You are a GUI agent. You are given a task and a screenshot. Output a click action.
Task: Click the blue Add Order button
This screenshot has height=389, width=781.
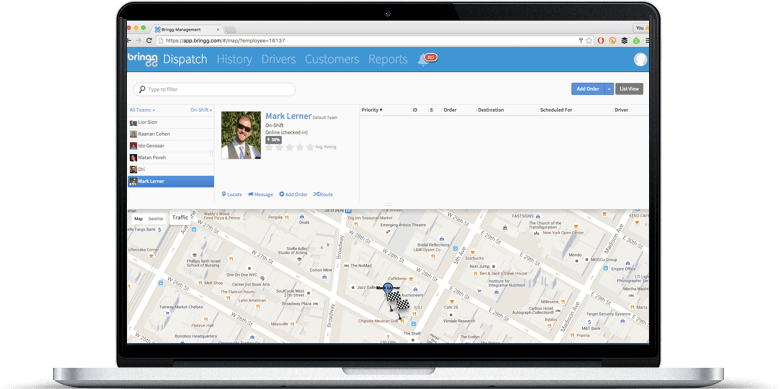[588, 89]
